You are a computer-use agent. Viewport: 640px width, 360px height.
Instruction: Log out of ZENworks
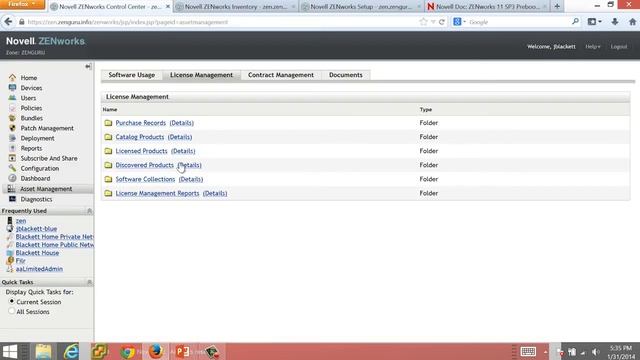[x=619, y=47]
